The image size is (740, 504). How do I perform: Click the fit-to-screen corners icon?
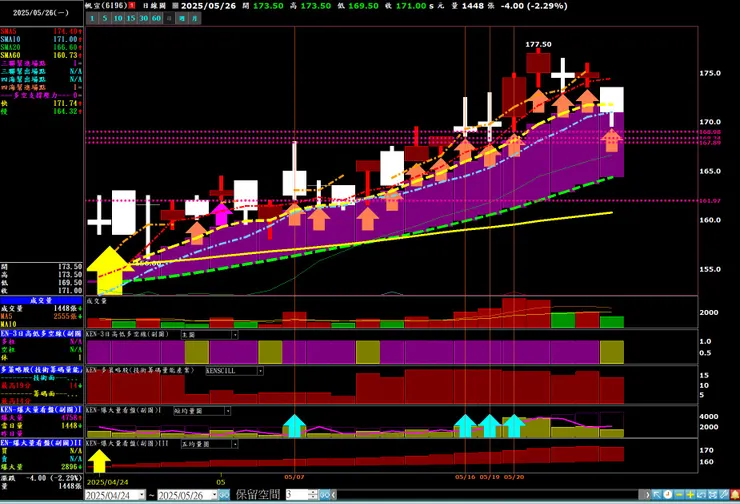coord(713,495)
